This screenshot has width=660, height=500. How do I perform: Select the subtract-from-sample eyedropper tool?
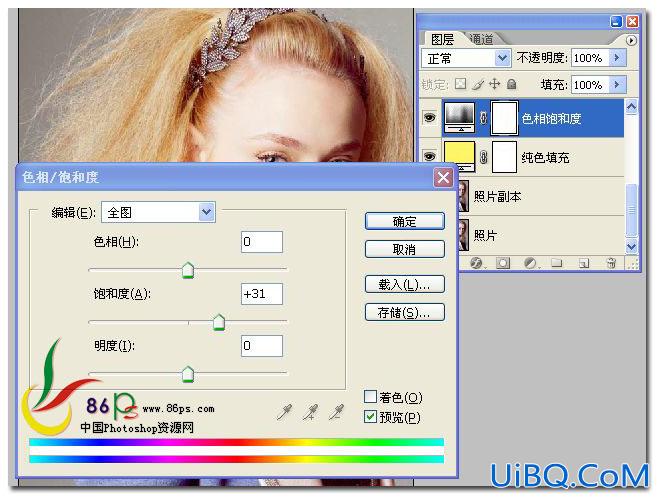pyautogui.click(x=336, y=412)
